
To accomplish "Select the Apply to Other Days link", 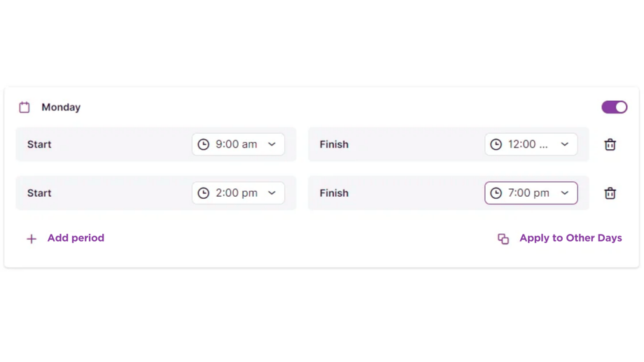I will pyautogui.click(x=570, y=238).
